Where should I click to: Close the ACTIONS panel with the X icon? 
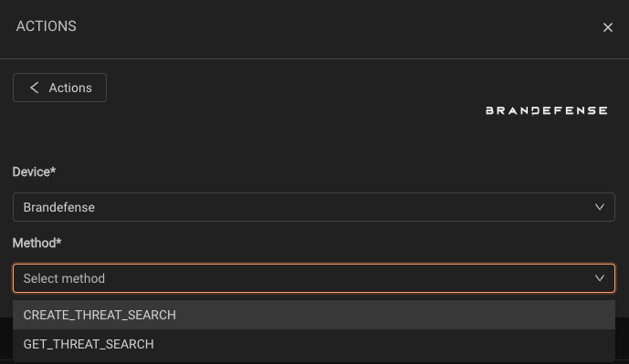[x=608, y=27]
